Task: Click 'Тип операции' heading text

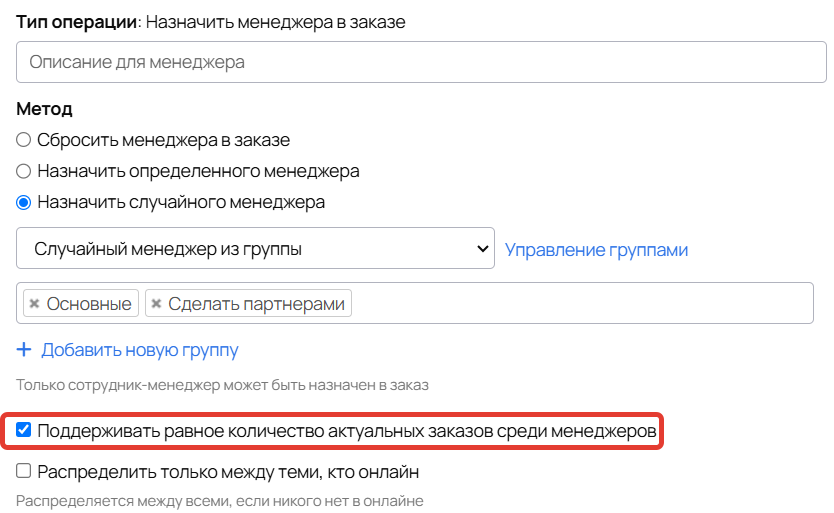Action: (77, 22)
